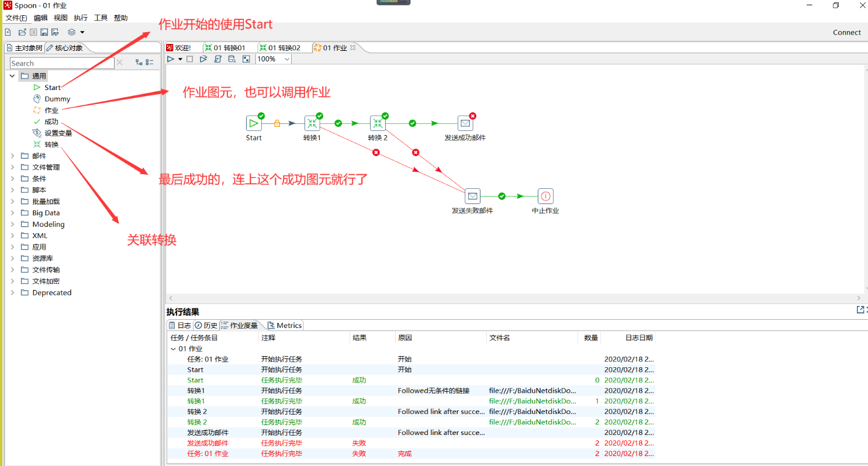Switch to the 日志 results tab
The width and height of the screenshot is (868, 466).
(180, 326)
